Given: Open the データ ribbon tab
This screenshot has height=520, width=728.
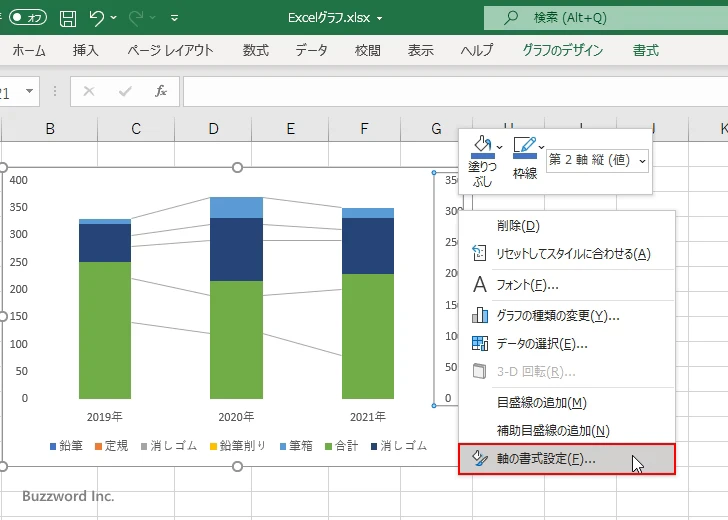Looking at the screenshot, I should coord(311,50).
